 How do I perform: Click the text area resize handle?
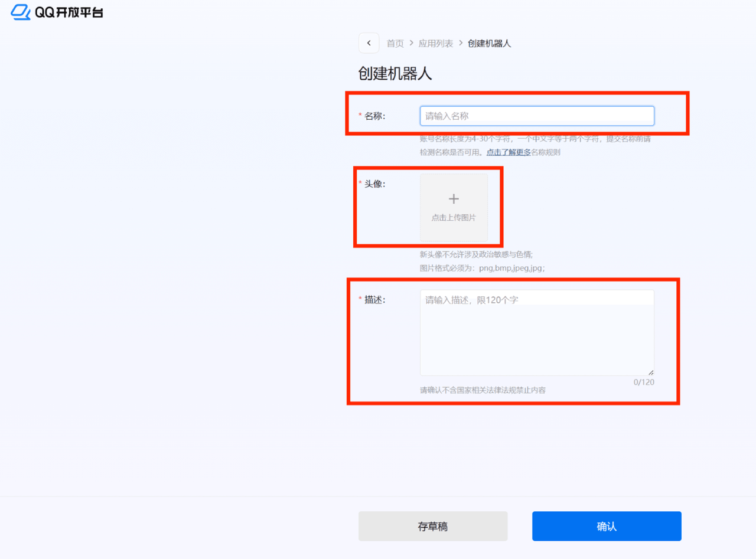[x=651, y=372]
